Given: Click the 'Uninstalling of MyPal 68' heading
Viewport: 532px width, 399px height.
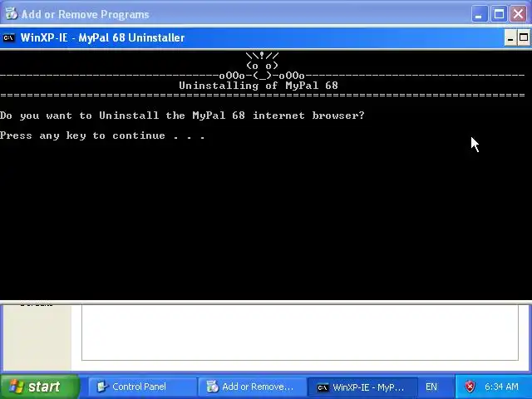Looking at the screenshot, I should point(259,86).
